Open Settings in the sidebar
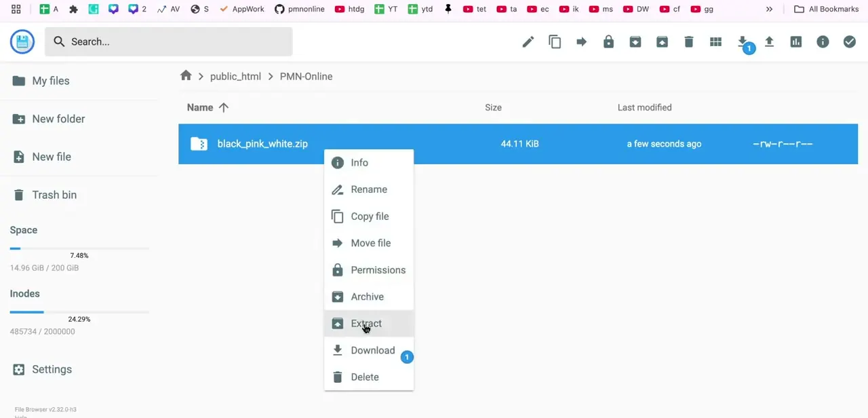Viewport: 868px width, 418px height. click(x=42, y=370)
